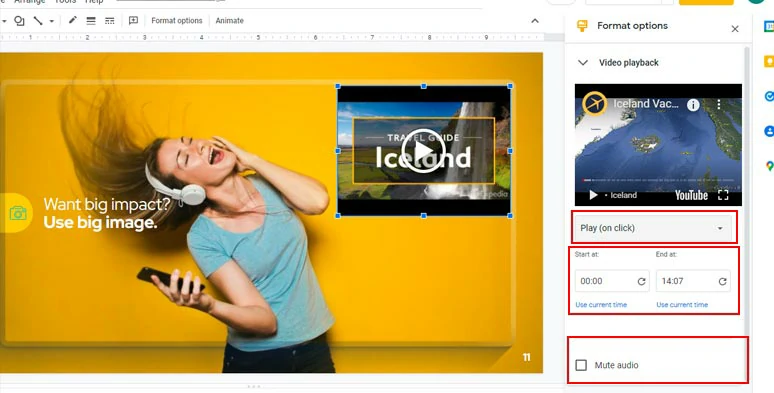The image size is (774, 393).
Task: Play the video preview in sidebar
Action: pyautogui.click(x=594, y=195)
